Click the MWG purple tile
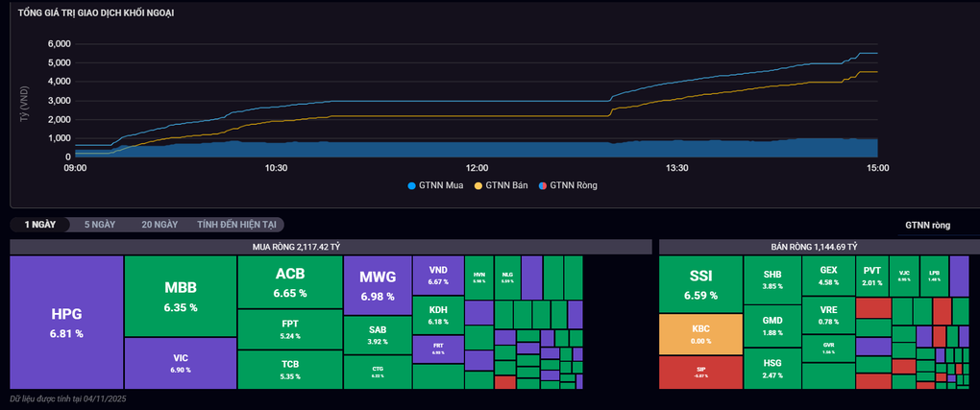The width and height of the screenshot is (980, 410). (378, 285)
